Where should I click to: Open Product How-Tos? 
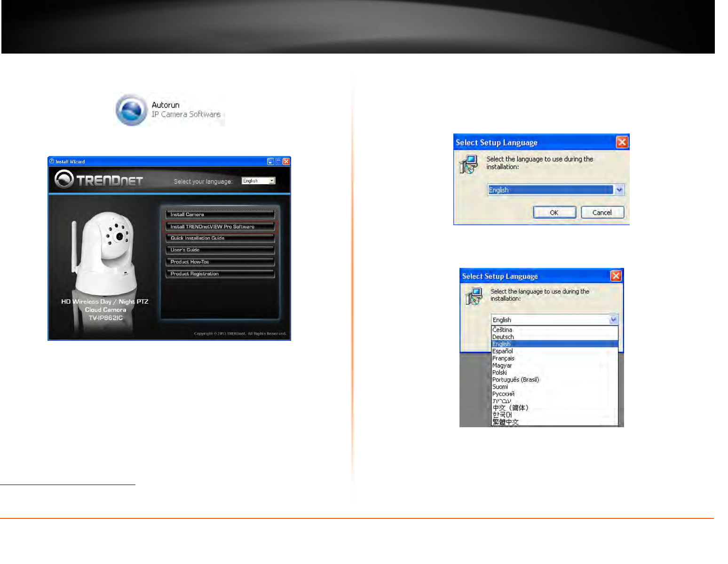(x=220, y=262)
